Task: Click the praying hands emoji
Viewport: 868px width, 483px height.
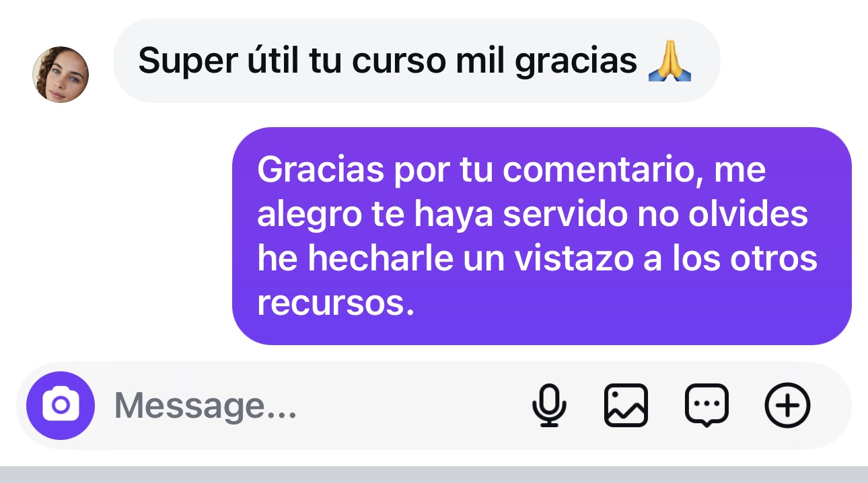Action: pyautogui.click(x=670, y=62)
